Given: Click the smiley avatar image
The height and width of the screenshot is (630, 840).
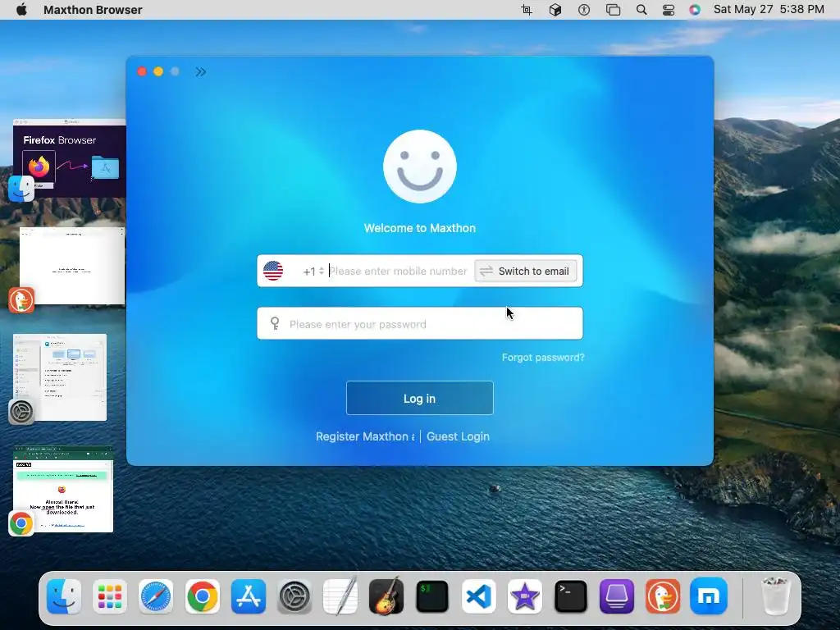Looking at the screenshot, I should click(x=420, y=167).
